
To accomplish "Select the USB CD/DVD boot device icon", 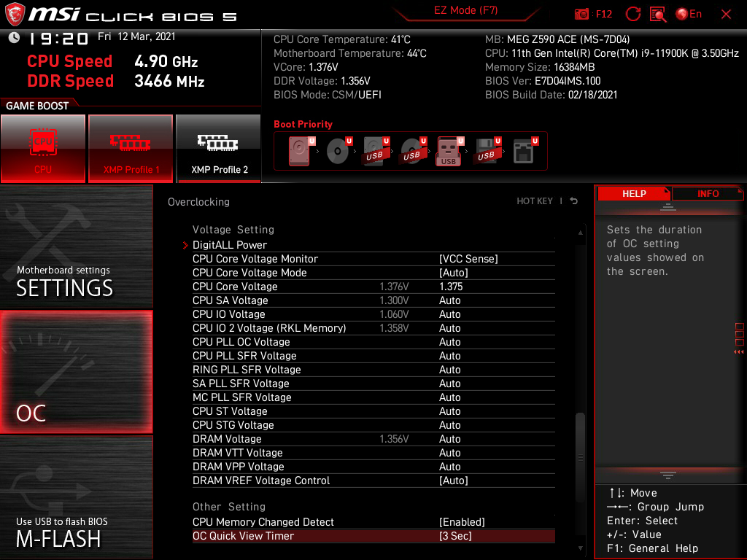I will pyautogui.click(x=413, y=151).
